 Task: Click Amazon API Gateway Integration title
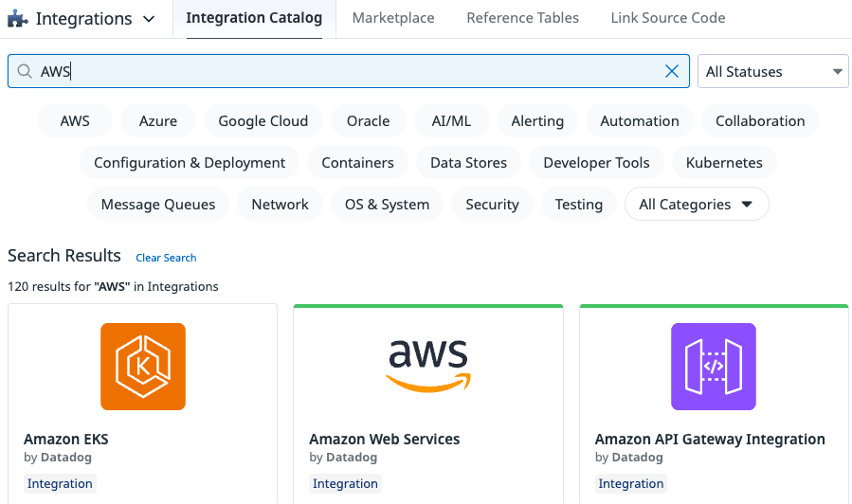[710, 439]
